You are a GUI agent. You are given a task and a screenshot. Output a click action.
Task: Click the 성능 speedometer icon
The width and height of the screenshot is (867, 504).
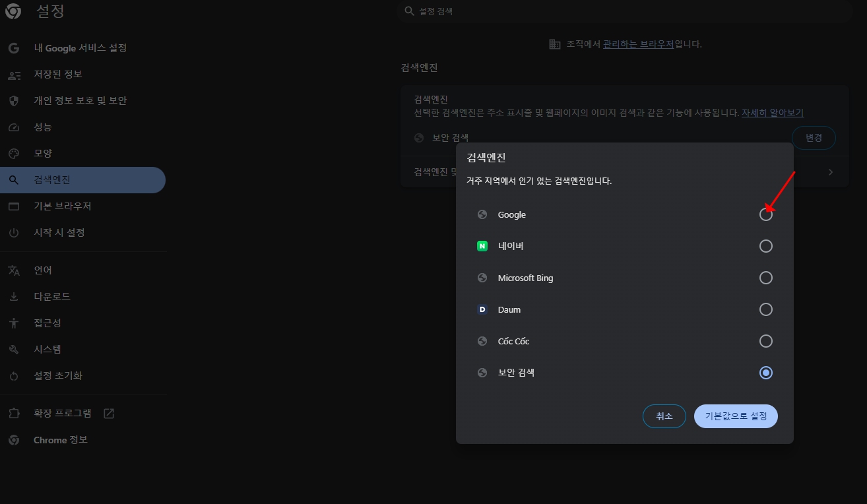pyautogui.click(x=14, y=127)
